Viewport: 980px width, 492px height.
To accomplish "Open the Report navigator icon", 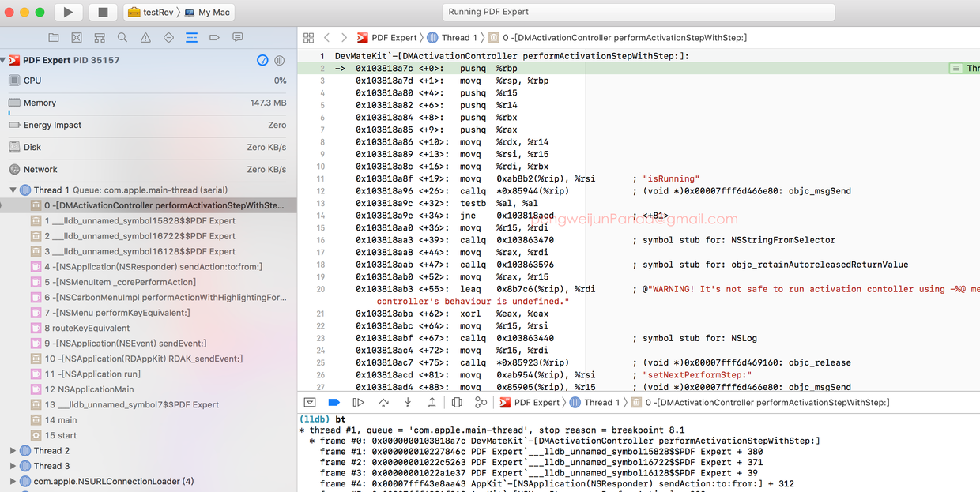I will click(x=238, y=37).
